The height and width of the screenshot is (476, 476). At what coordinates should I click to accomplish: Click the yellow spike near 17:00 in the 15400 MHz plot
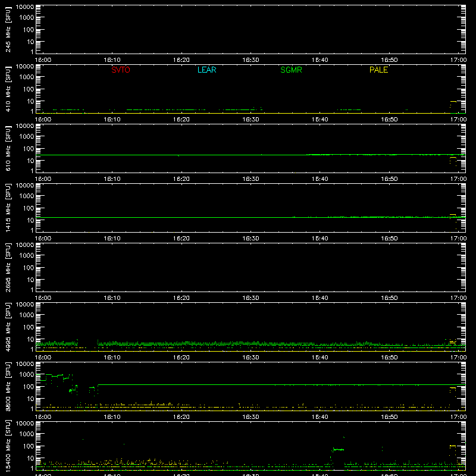[x=453, y=446]
